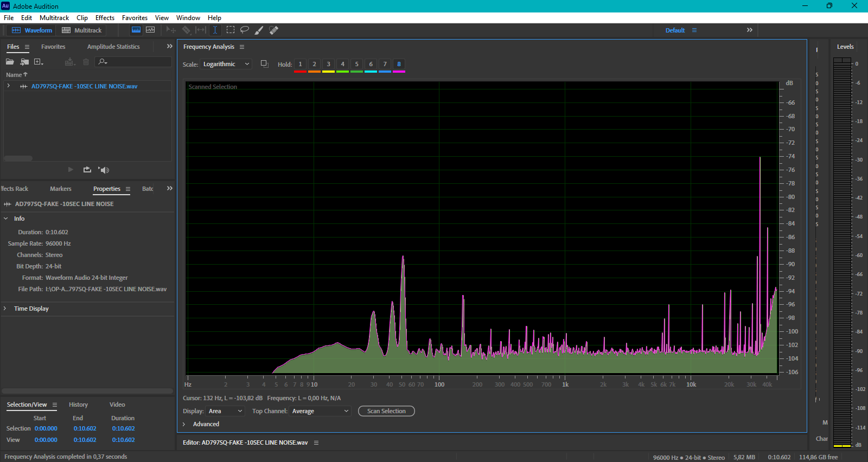Select the Time Selection tool
The width and height of the screenshot is (868, 462).
point(215,30)
